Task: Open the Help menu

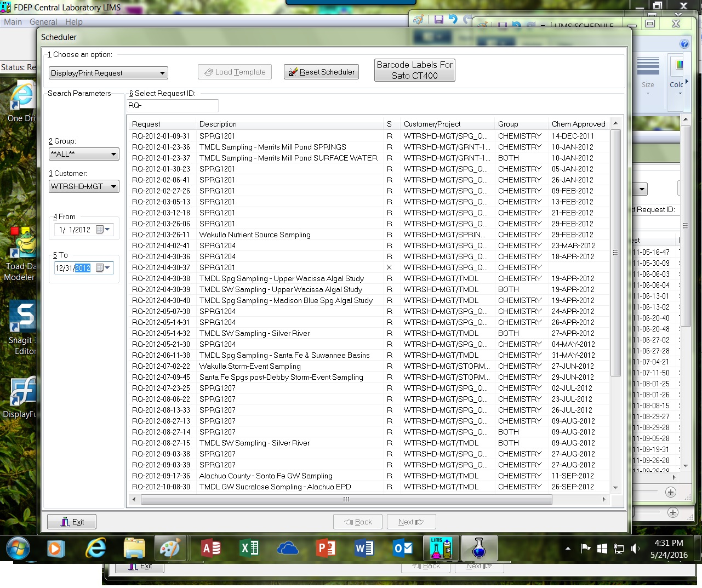Action: coord(74,22)
